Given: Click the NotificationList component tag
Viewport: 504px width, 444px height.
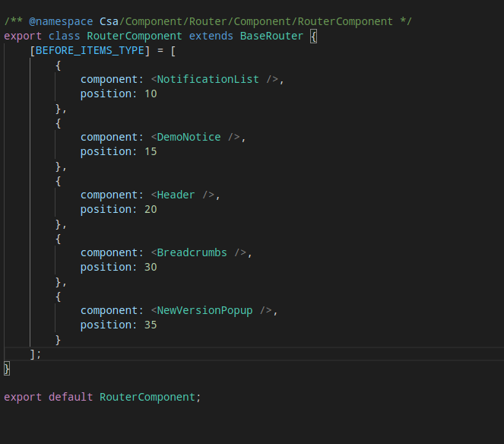Looking at the screenshot, I should coord(208,79).
